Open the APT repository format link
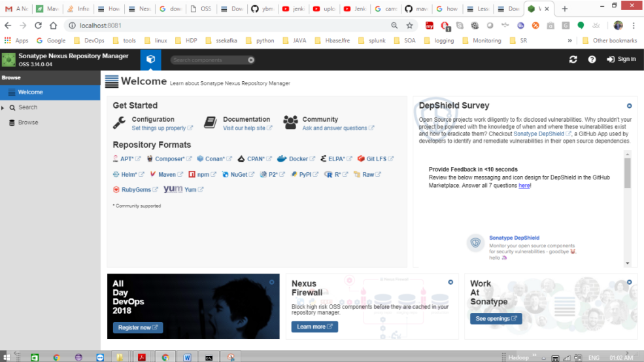 coord(127,159)
